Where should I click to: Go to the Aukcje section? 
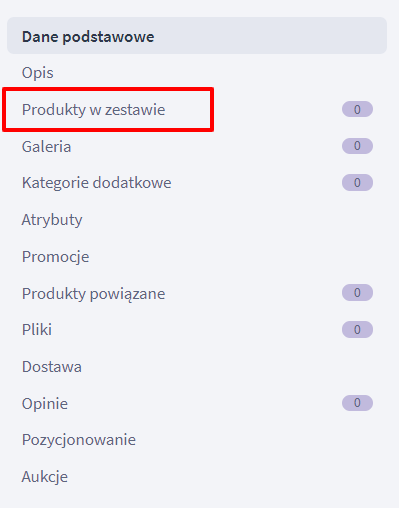[x=197, y=477]
